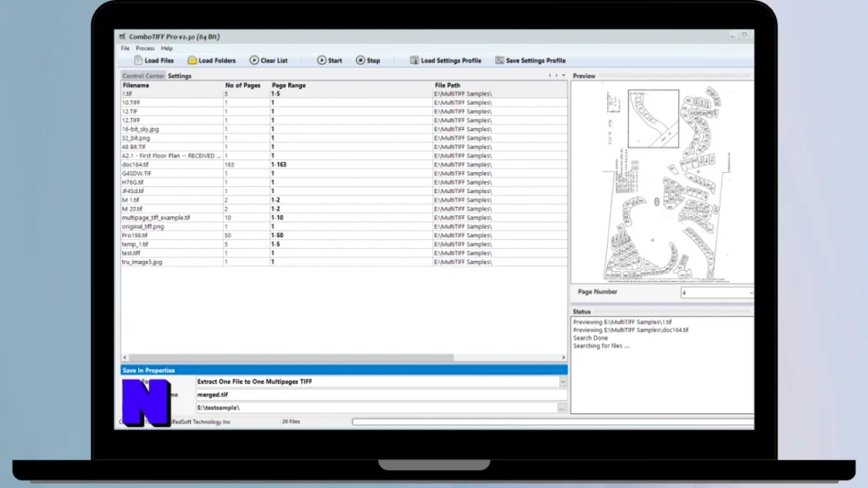Click the file list scroll left arrow
The image size is (868, 488).
(x=125, y=358)
